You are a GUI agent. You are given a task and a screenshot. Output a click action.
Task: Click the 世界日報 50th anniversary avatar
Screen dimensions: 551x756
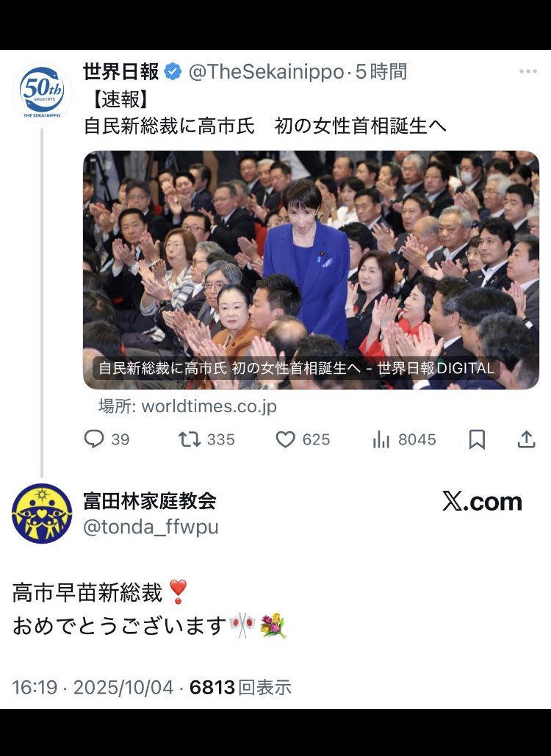pos(42,92)
